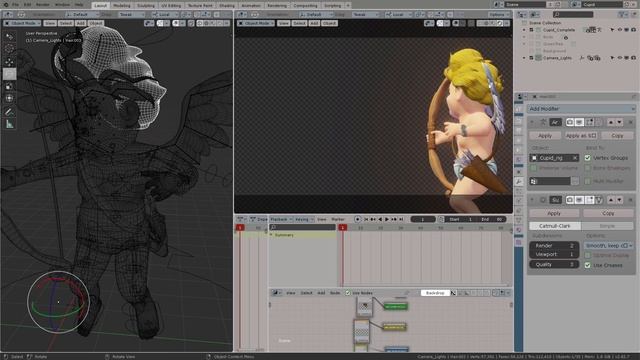Toggle the Preserve Volume checkbox

(534, 168)
